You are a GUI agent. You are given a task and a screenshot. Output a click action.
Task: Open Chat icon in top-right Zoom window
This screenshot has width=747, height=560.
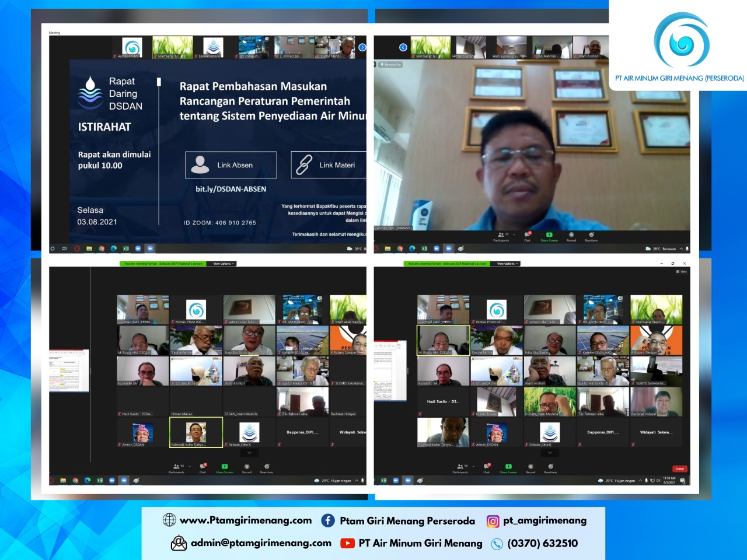527,236
